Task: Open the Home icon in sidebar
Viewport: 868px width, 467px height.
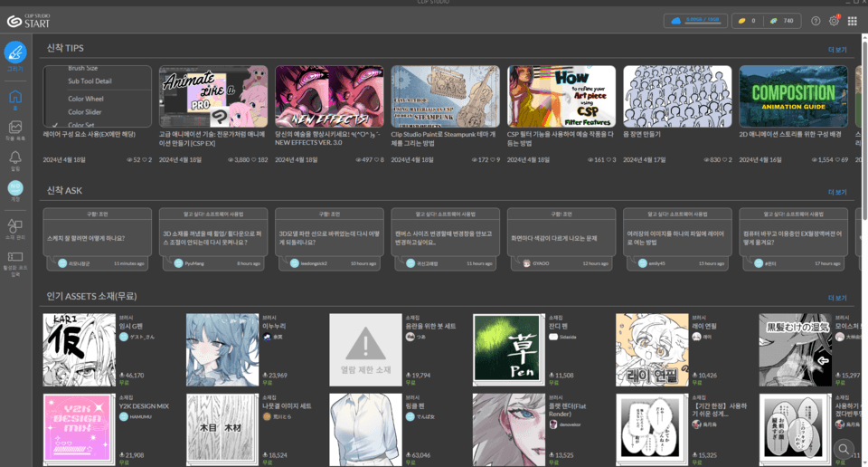Action: coord(15,98)
